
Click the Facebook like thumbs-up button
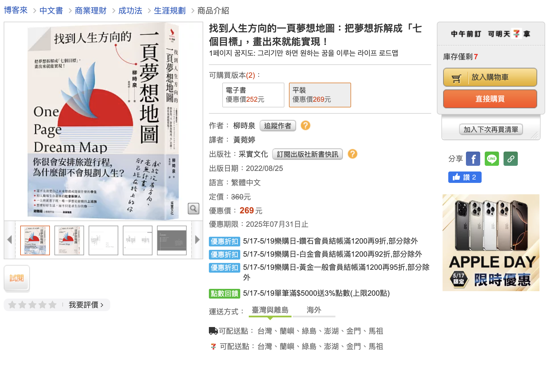coord(465,177)
